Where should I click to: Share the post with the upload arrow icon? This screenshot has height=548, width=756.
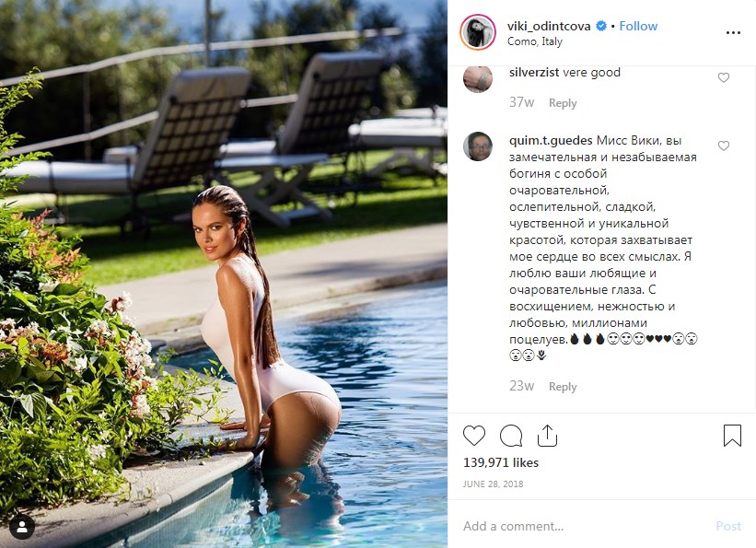tap(547, 436)
